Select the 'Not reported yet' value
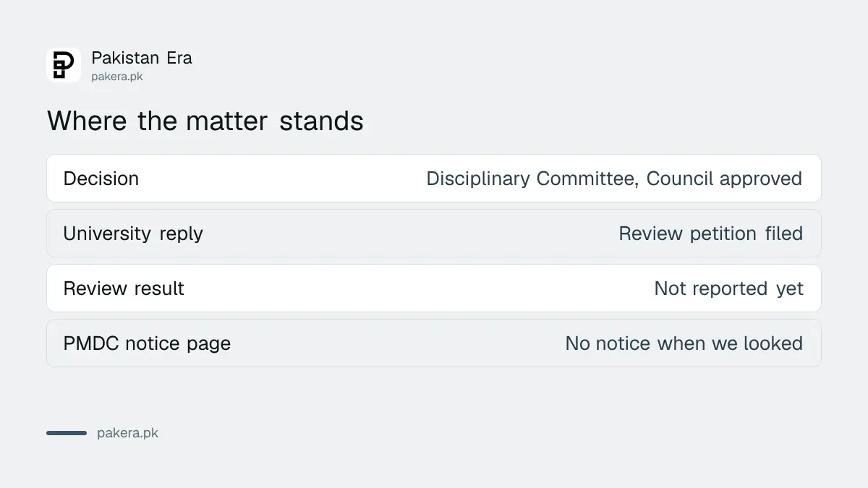The height and width of the screenshot is (488, 868). point(728,288)
